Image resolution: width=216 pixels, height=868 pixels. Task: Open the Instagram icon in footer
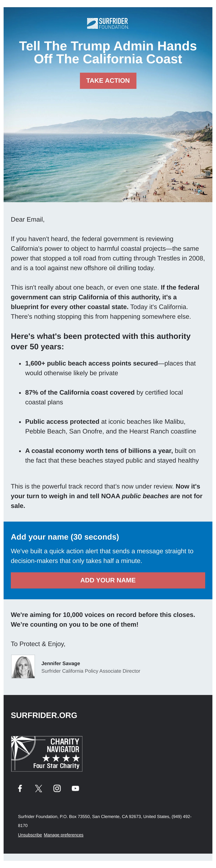click(x=57, y=788)
